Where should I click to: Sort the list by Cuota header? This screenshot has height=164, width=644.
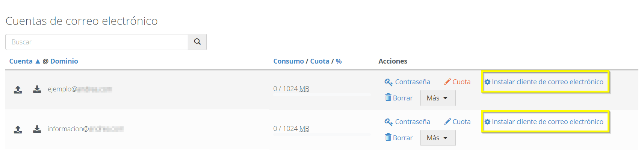320,61
